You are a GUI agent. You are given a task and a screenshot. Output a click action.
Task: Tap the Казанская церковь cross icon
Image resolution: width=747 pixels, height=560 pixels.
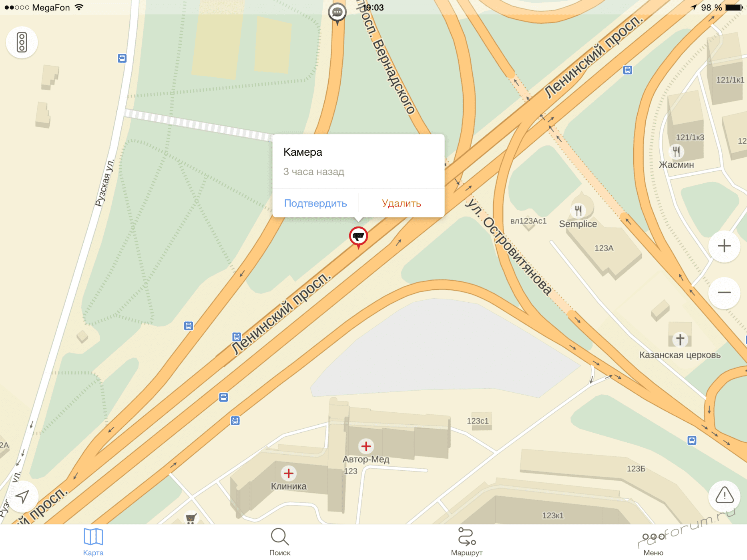click(x=680, y=339)
